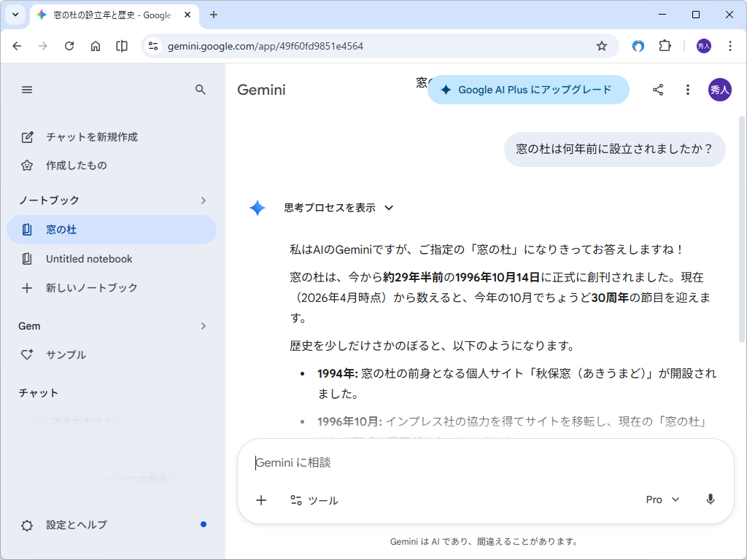Expand 思考プロセスを表示 to view thinking
Image resolution: width=747 pixels, height=560 pixels.
(x=339, y=208)
